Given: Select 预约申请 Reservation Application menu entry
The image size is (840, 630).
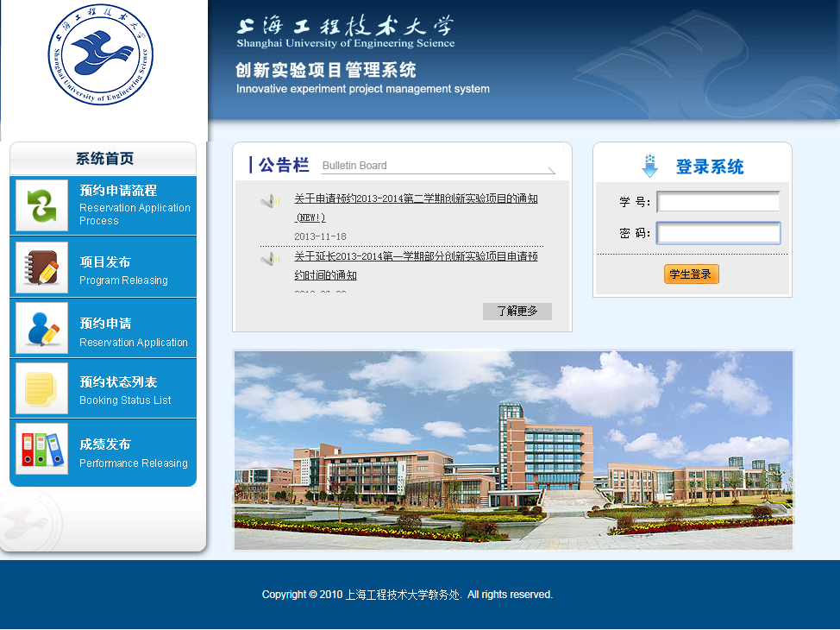Looking at the screenshot, I should click(x=105, y=324).
